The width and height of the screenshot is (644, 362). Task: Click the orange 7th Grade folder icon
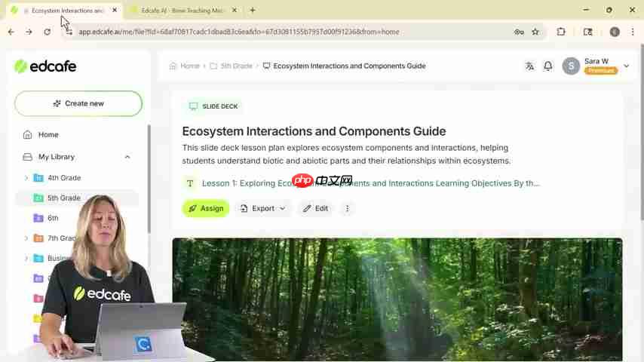coord(38,238)
